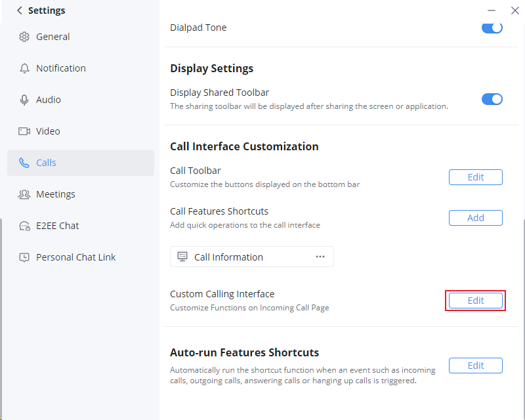
Task: Click the settings page vertical scrollbar
Action: 523,320
